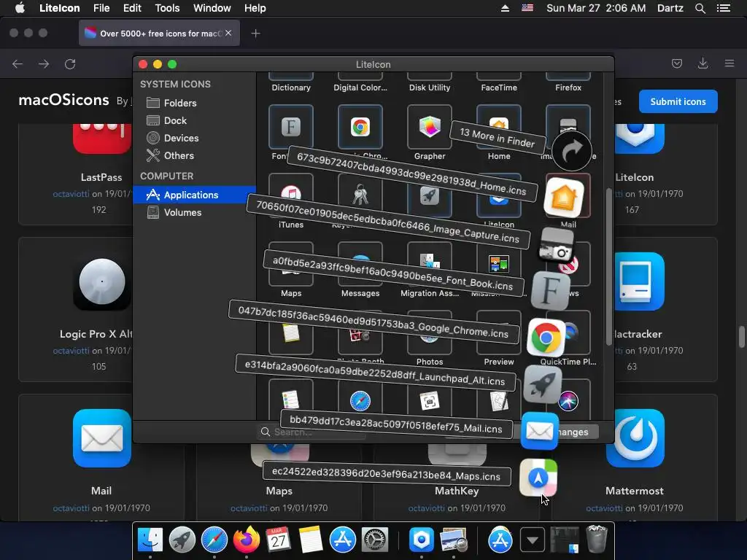Click the Photos icon well
Image resolution: width=747 pixels, height=560 pixels.
[429, 332]
